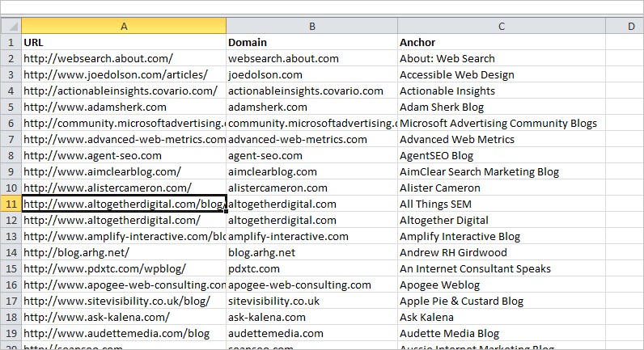
Task: Select anchor cell Audette Media Blog
Action: tap(502, 333)
